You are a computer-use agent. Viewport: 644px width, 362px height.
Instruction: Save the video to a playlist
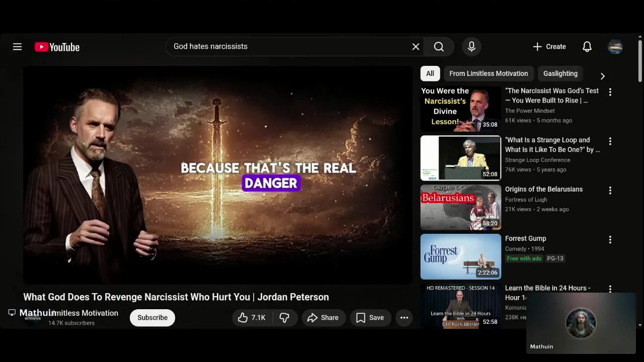click(x=370, y=318)
